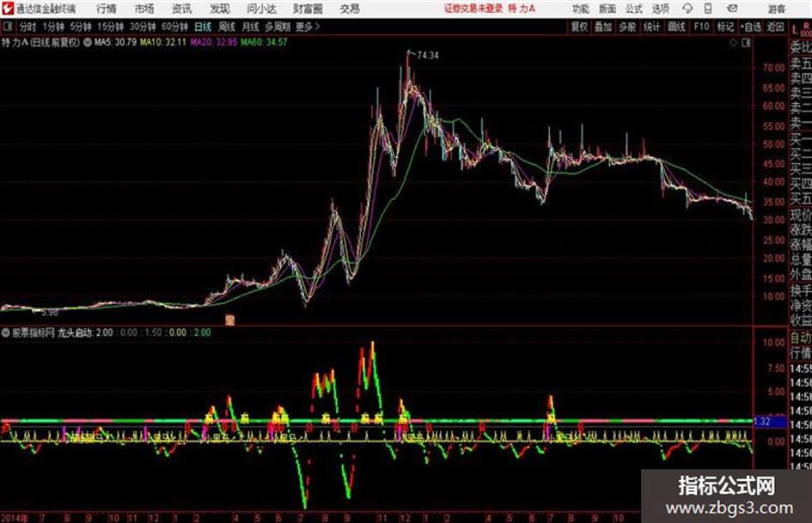Open the 资讯 menu
Screen dimensions: 812x523
(182, 9)
